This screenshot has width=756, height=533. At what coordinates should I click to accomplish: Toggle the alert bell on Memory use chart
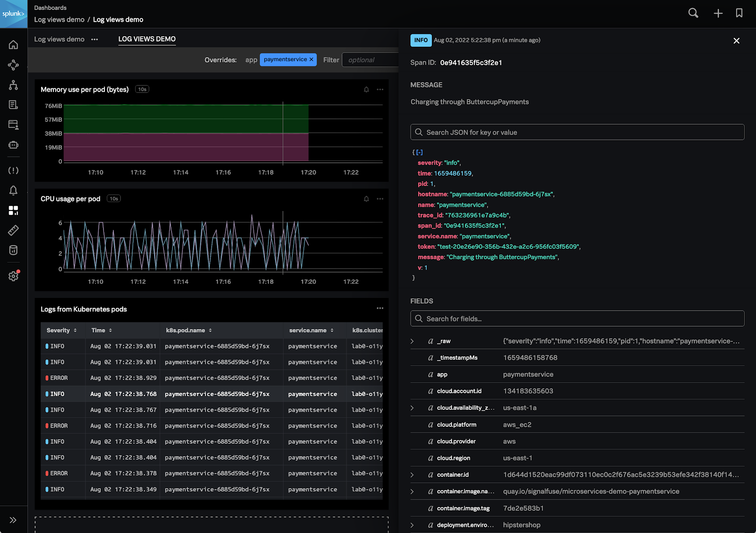click(x=366, y=89)
